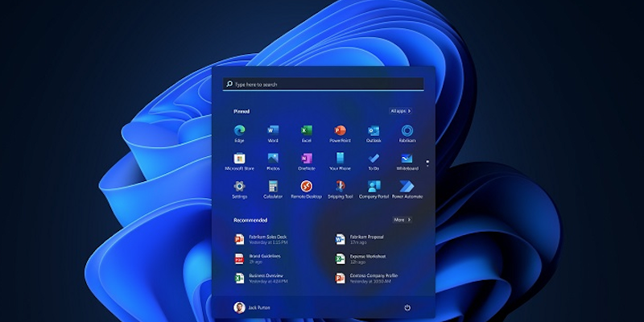Click the More recommended button
The image size is (644, 322).
point(402,220)
